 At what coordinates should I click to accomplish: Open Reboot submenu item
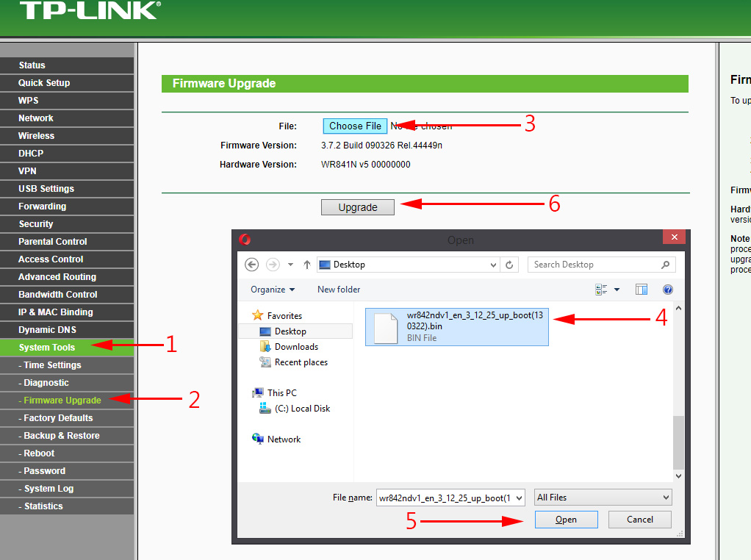point(67,453)
